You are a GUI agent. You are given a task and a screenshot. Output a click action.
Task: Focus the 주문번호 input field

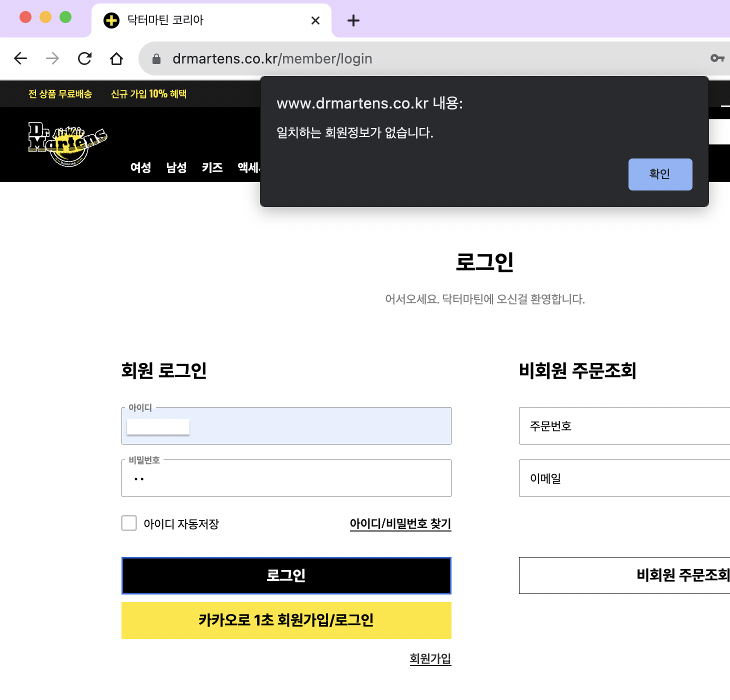[x=624, y=426]
